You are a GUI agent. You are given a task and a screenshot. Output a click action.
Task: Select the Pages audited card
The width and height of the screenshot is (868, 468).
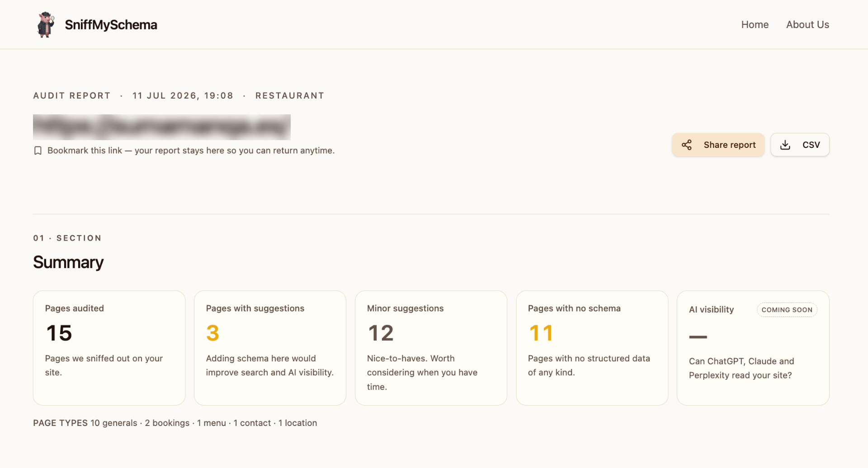point(109,348)
